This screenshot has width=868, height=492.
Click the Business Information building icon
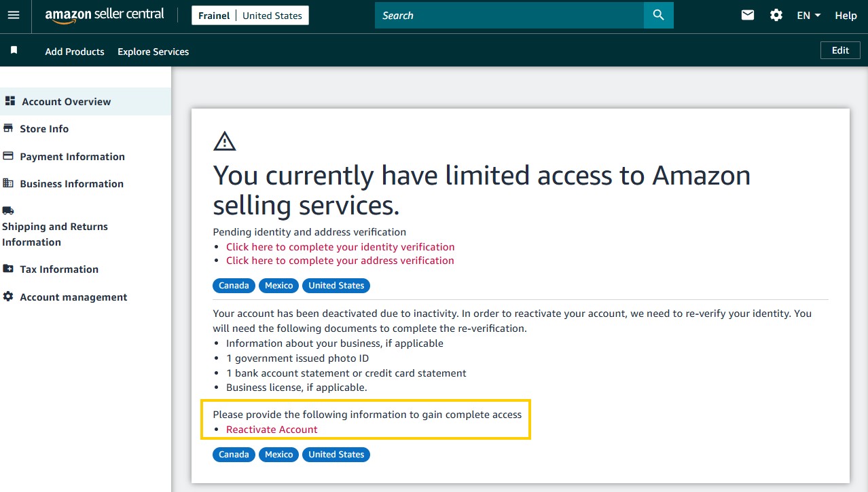[x=8, y=183]
